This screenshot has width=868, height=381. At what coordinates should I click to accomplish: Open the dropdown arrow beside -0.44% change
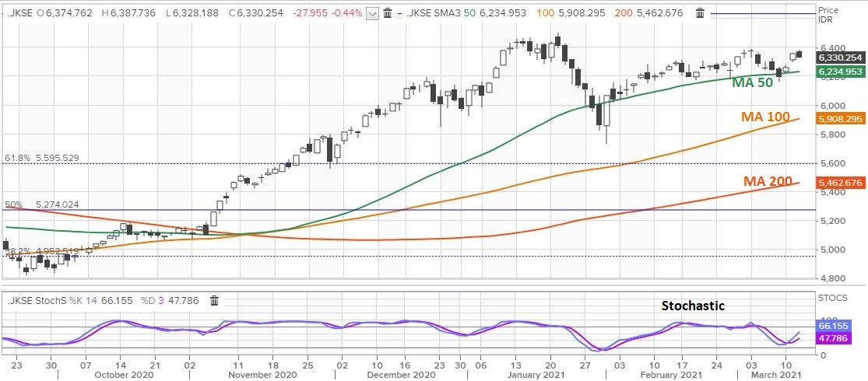[x=372, y=13]
